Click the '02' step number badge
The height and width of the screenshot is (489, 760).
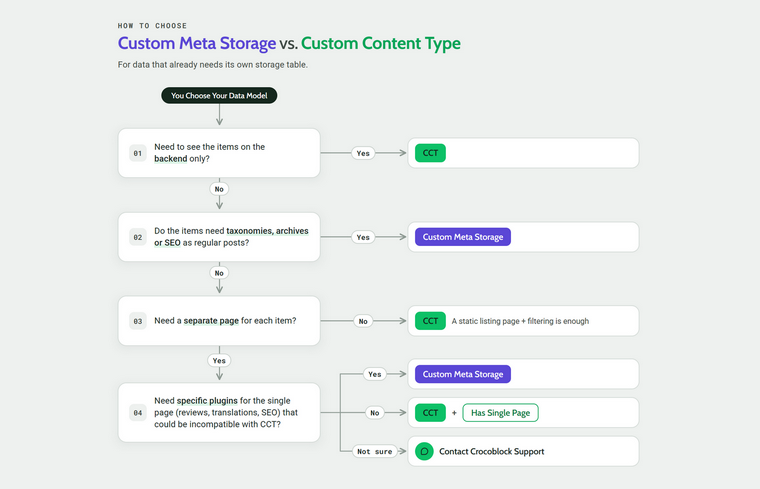pos(138,237)
